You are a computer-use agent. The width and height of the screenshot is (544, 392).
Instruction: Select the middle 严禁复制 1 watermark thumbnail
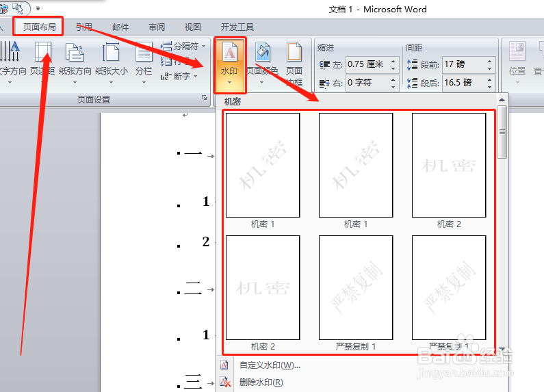356,287
